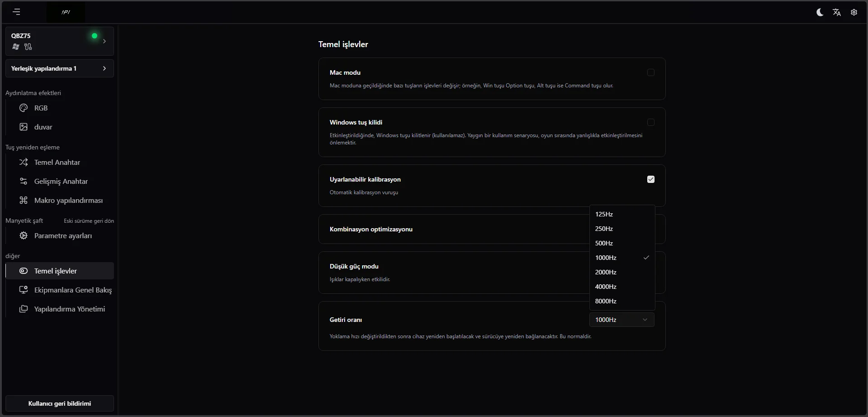Collapse sidebar with the menu icon

pyautogui.click(x=17, y=12)
